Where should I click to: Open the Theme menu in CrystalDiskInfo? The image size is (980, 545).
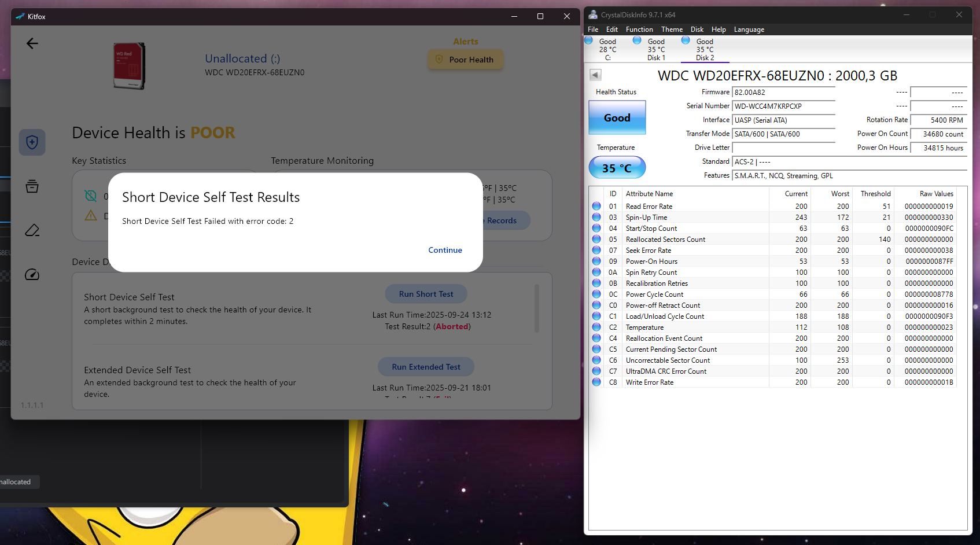(x=672, y=30)
